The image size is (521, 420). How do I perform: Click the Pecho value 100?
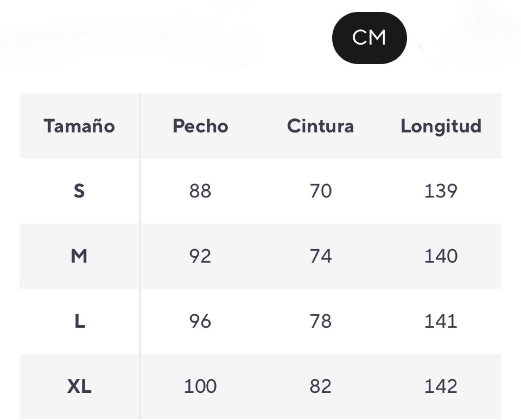click(x=200, y=386)
